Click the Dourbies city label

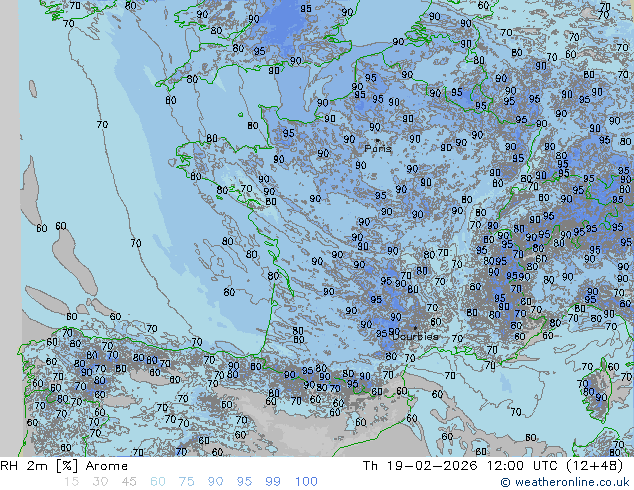[415, 336]
